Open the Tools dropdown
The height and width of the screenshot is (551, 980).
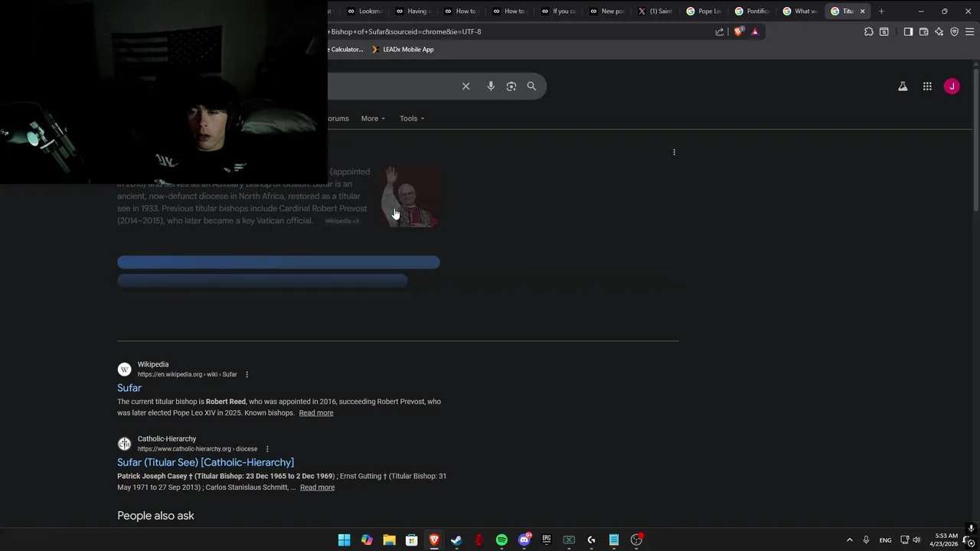click(x=412, y=119)
